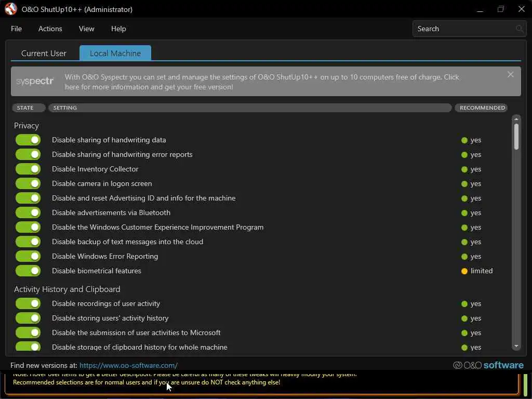
Task: Click 'limited' recommendation text
Action: 482,271
